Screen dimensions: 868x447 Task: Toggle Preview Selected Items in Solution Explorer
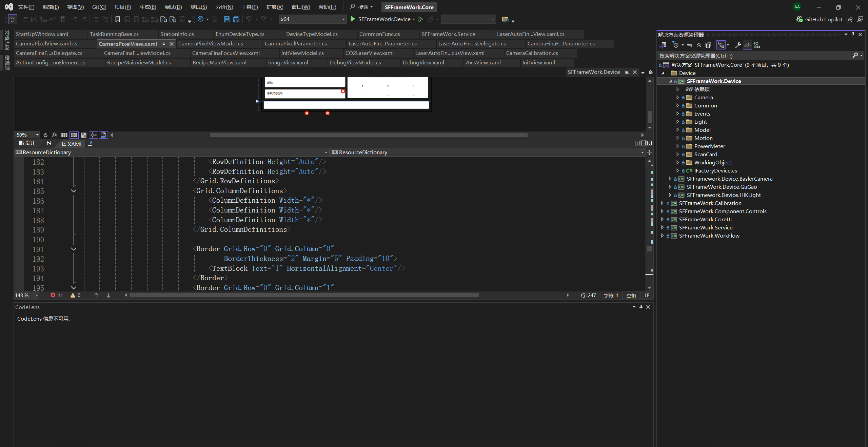[747, 45]
